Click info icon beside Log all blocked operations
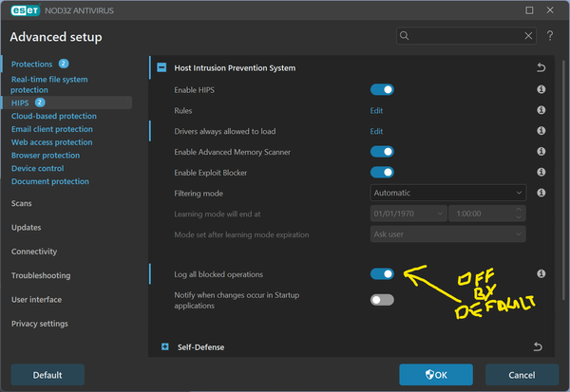 541,274
